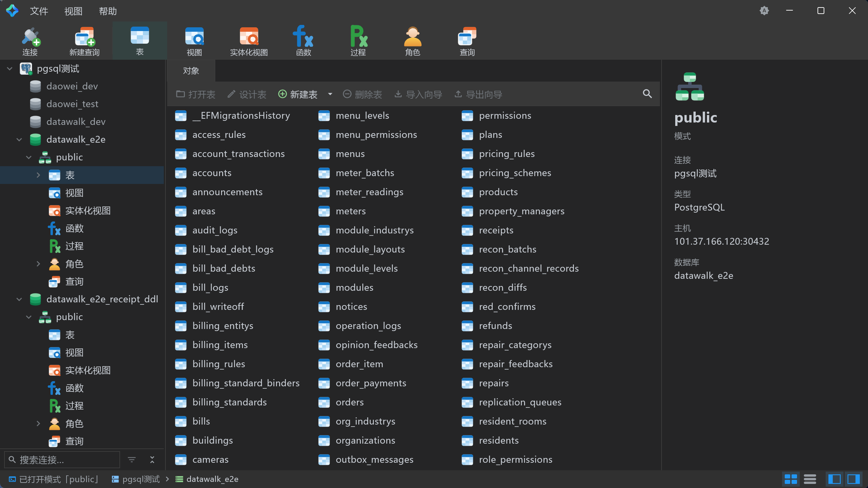Click the 新建查询 toolbar icon
Screen dimensions: 868x488
[x=84, y=42]
